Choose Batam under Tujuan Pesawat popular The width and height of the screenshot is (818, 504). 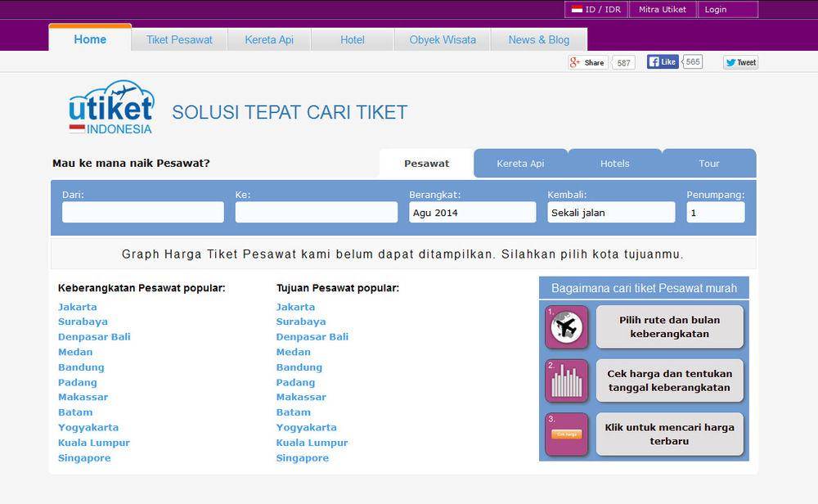[293, 412]
